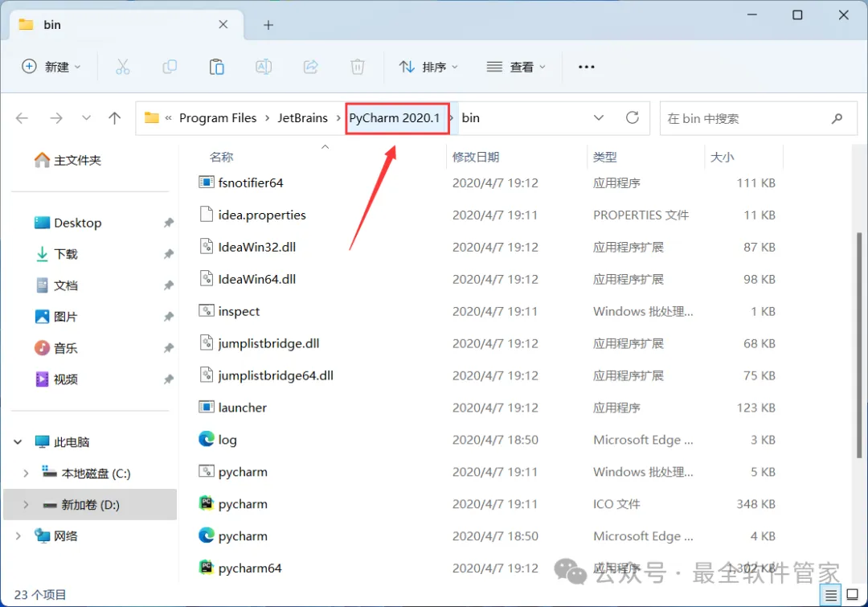
Task: Refresh the current folder view
Action: (633, 117)
